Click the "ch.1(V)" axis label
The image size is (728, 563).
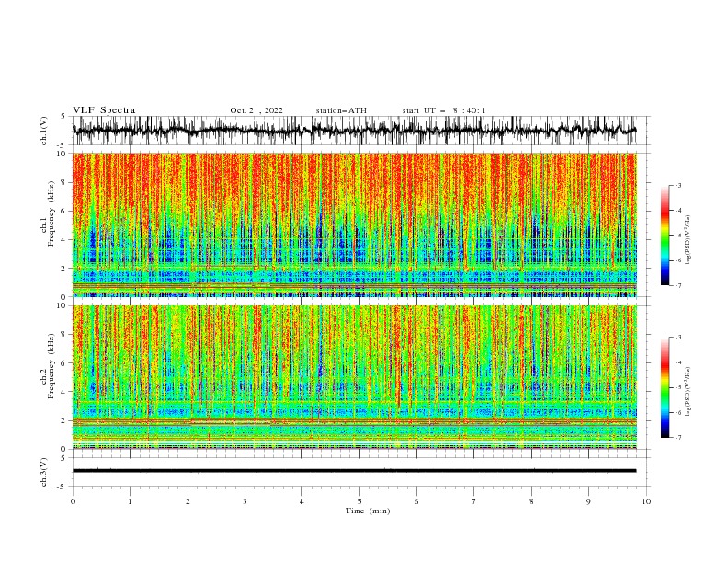pyautogui.click(x=44, y=131)
